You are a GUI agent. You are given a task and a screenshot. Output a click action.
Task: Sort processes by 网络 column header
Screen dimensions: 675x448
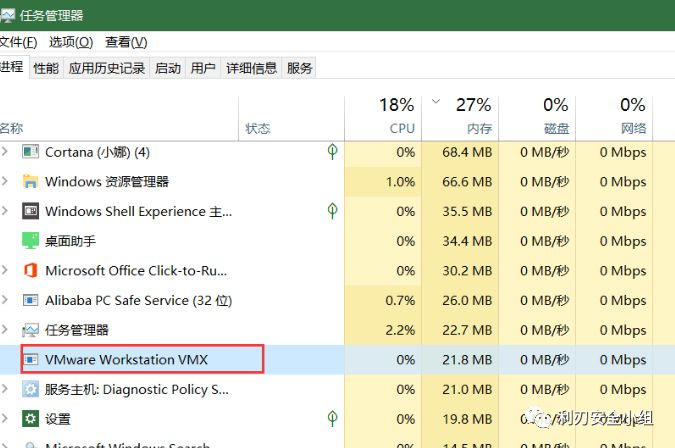coord(614,118)
